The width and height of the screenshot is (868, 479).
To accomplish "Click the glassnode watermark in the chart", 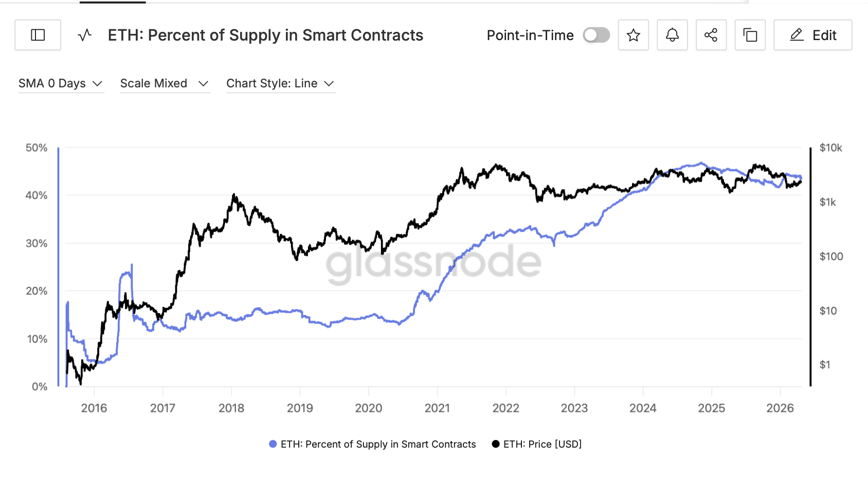I will click(x=433, y=262).
